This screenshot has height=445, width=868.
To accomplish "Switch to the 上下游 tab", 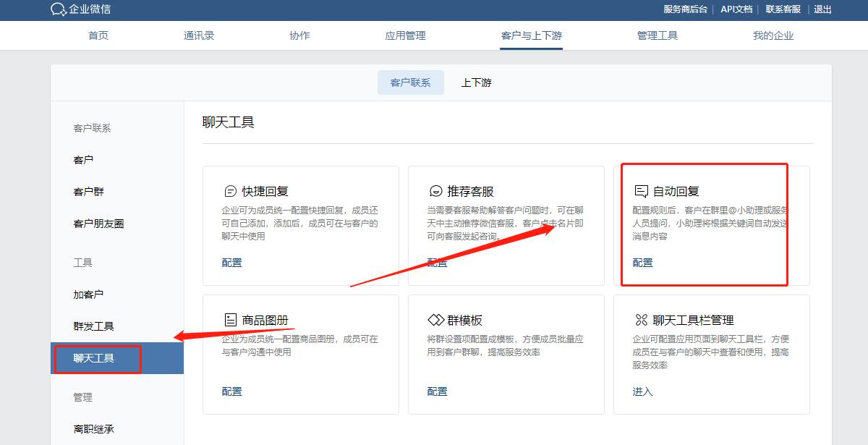I will coord(475,82).
